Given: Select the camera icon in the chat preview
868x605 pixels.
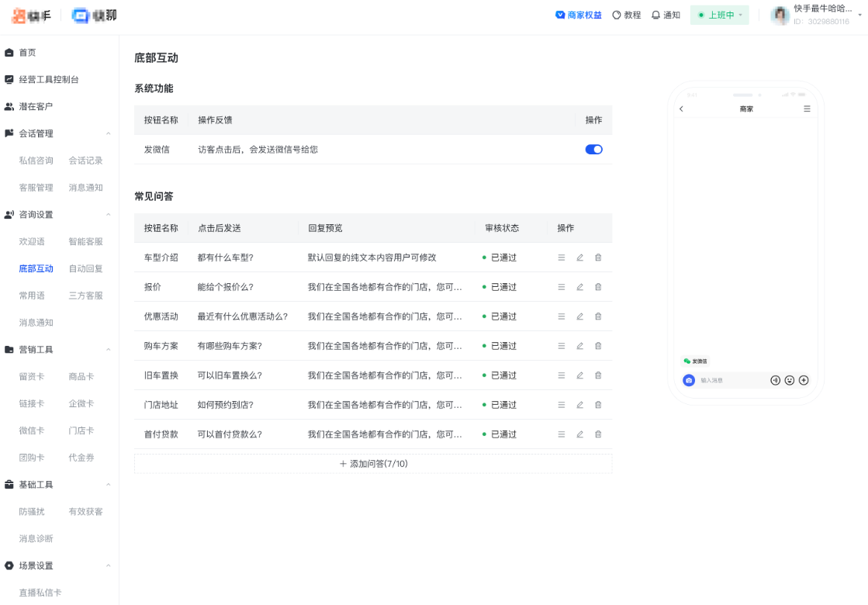Looking at the screenshot, I should pyautogui.click(x=689, y=380).
